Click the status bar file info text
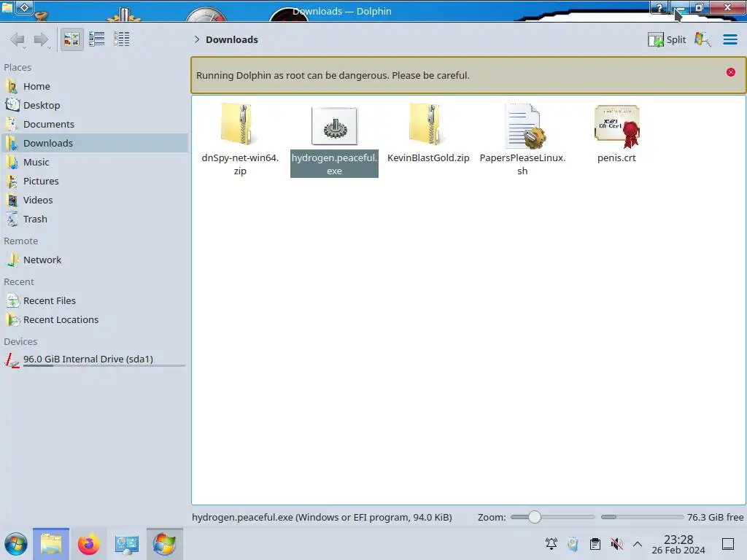The height and width of the screenshot is (560, 747). (322, 517)
